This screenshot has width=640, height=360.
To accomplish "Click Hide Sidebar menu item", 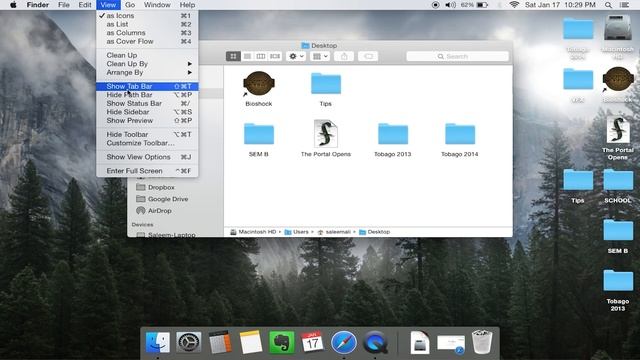I will pos(147,112).
